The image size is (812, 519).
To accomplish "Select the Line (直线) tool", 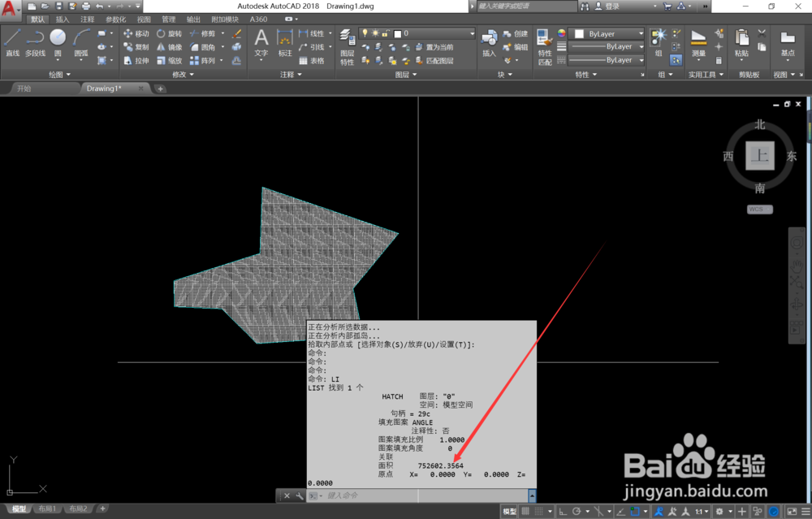I will pyautogui.click(x=12, y=42).
